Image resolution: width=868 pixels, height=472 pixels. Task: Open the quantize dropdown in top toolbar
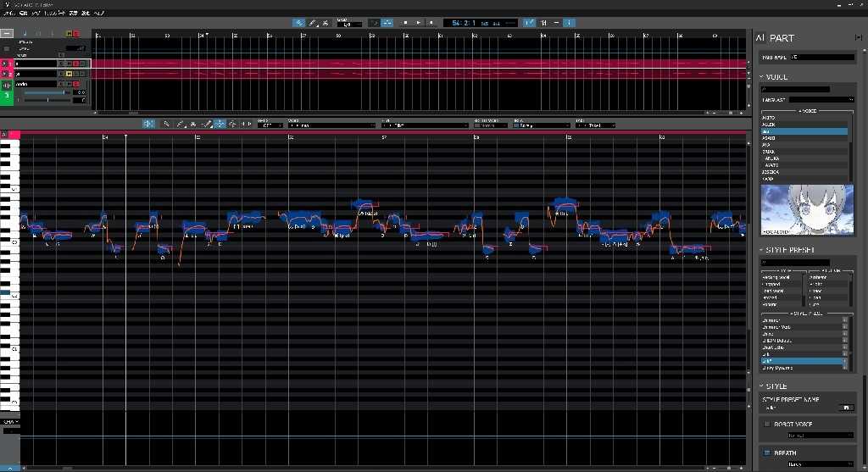[x=348, y=25]
